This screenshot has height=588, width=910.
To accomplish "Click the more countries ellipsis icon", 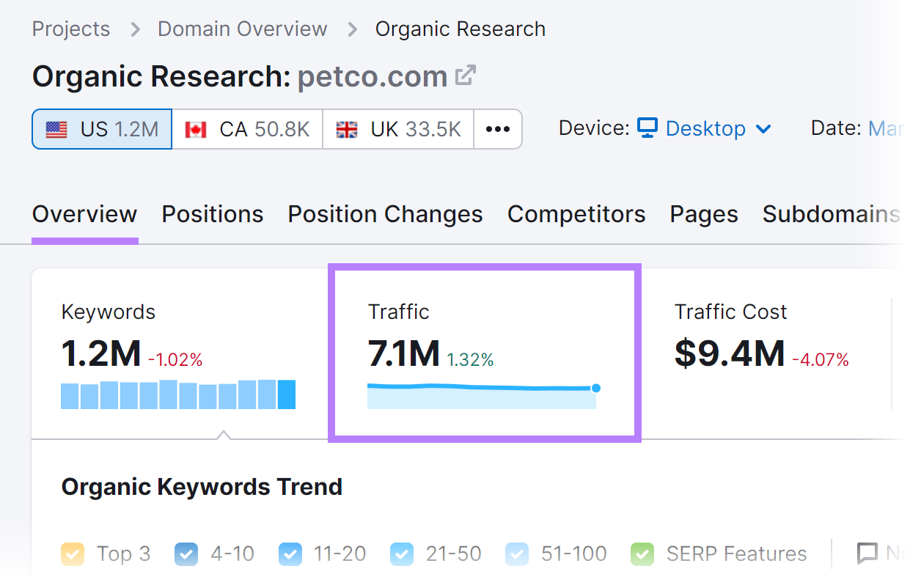I will (498, 128).
